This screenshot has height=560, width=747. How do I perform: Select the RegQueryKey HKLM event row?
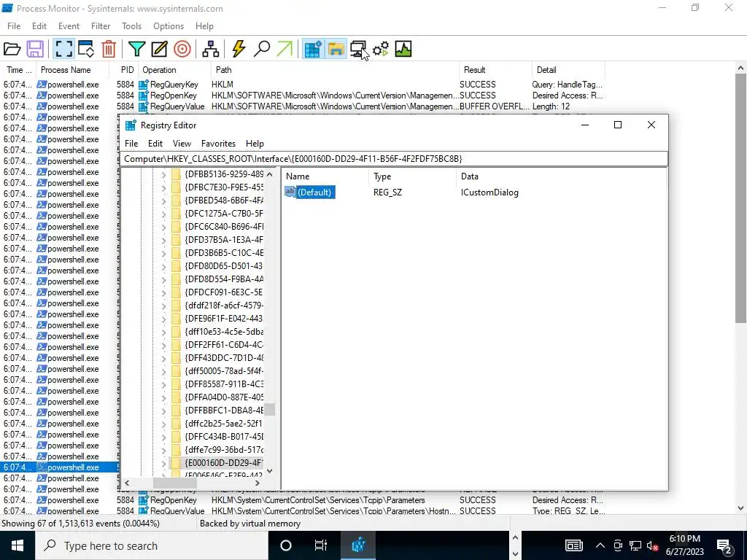304,85
